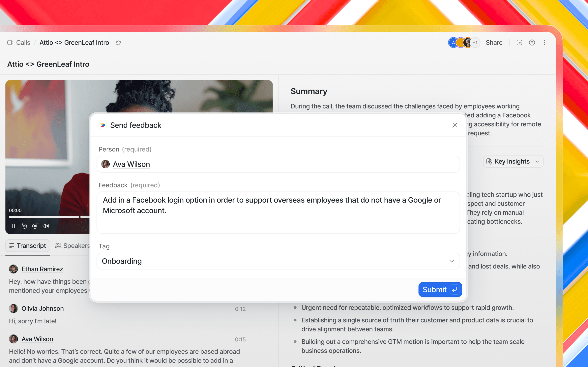The image size is (588, 367).
Task: Open the help question mark icon
Action: 532,43
